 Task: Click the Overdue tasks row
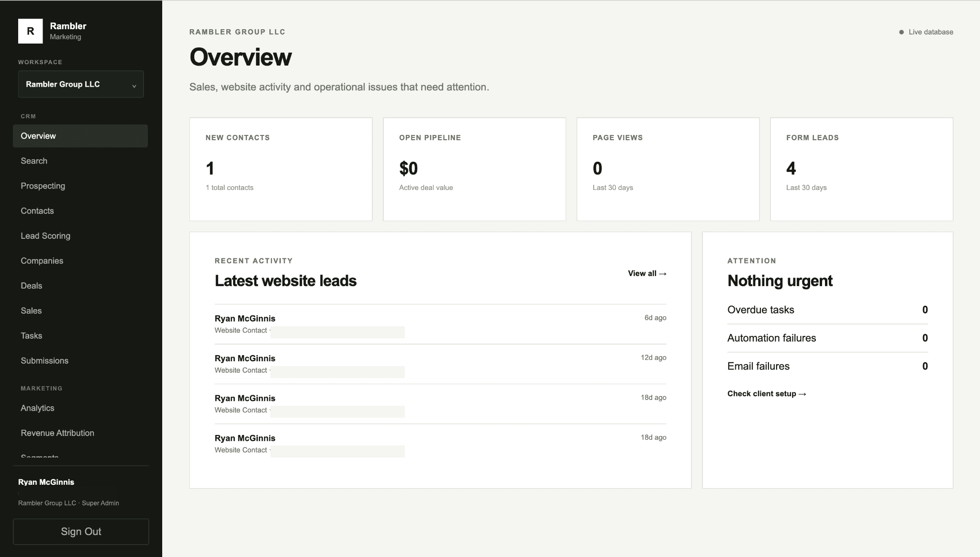pos(827,310)
